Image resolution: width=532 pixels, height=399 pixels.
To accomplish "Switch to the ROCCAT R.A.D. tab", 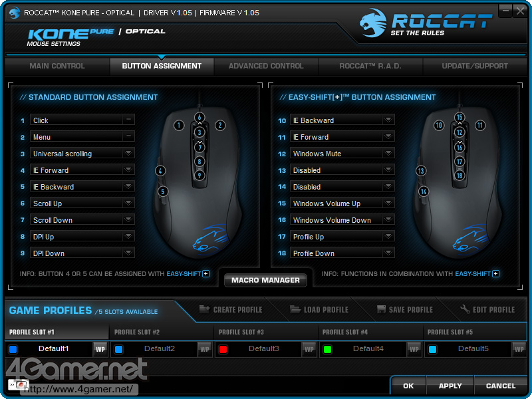I will (x=370, y=66).
